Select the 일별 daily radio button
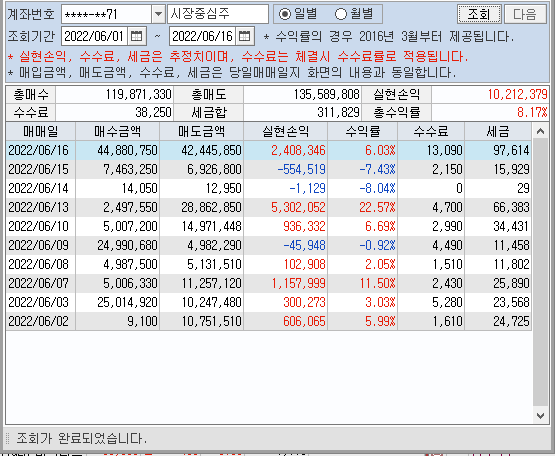 pyautogui.click(x=285, y=14)
